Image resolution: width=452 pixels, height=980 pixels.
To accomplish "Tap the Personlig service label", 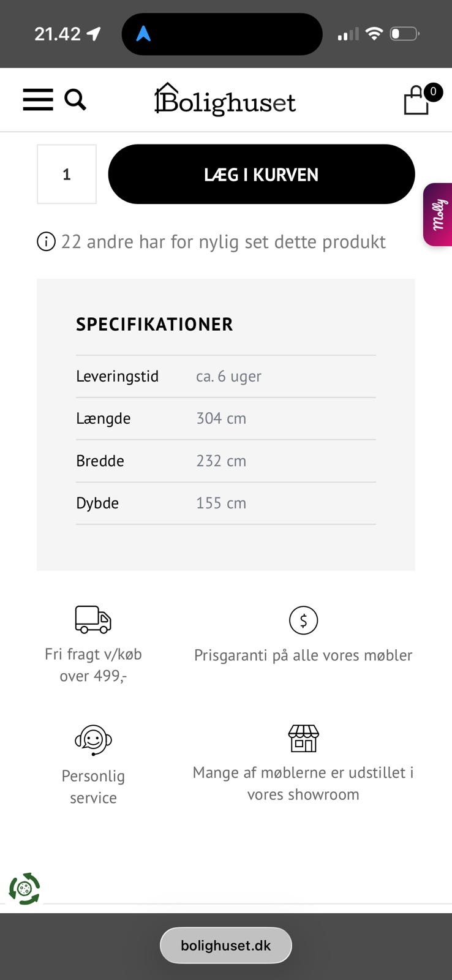I will tap(93, 786).
